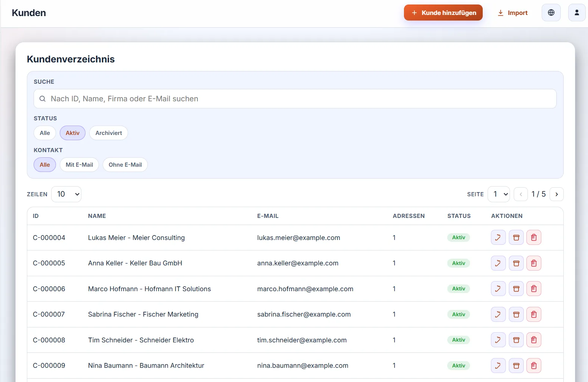Open the user account menu

click(x=577, y=13)
